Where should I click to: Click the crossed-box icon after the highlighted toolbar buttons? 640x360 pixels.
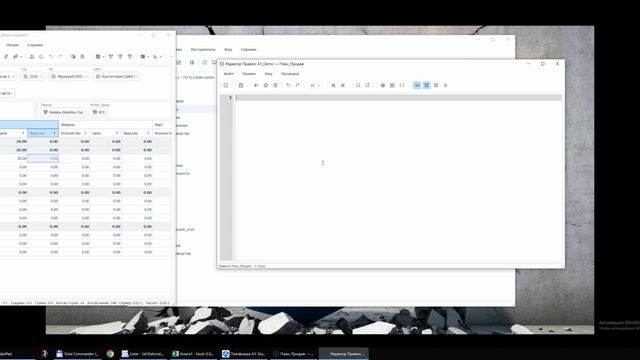pos(436,85)
